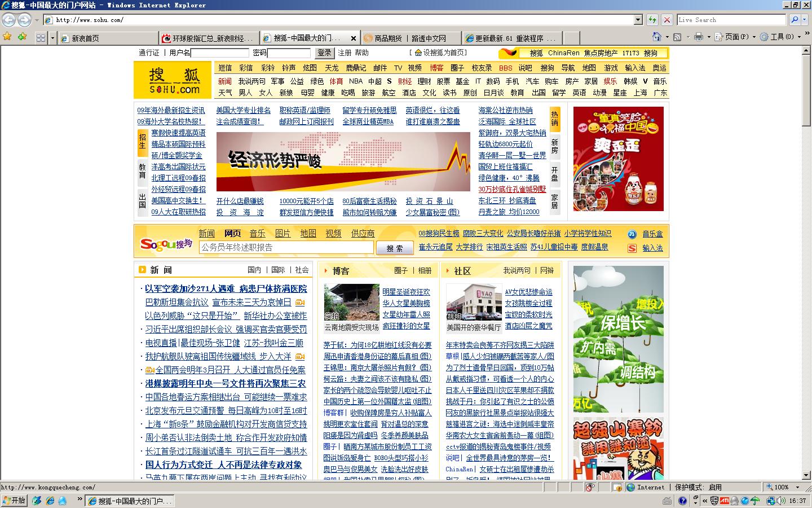Click the 注册 register link

click(345, 52)
